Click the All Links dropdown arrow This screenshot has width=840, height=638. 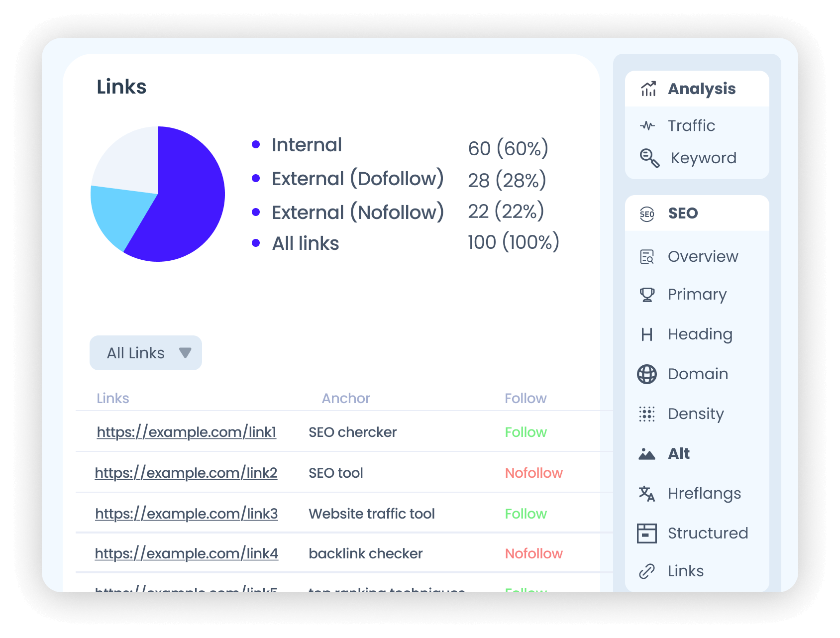(185, 353)
